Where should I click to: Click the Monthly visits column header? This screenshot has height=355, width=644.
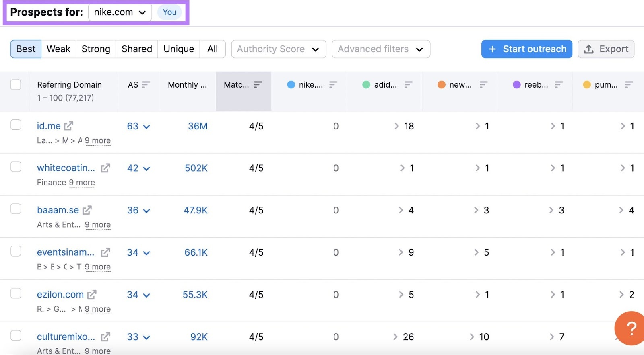(188, 85)
